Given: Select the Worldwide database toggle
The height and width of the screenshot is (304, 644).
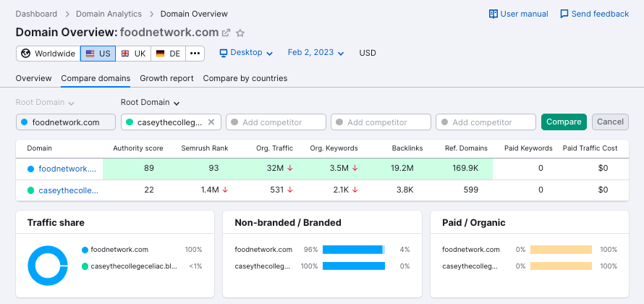Looking at the screenshot, I should (48, 54).
